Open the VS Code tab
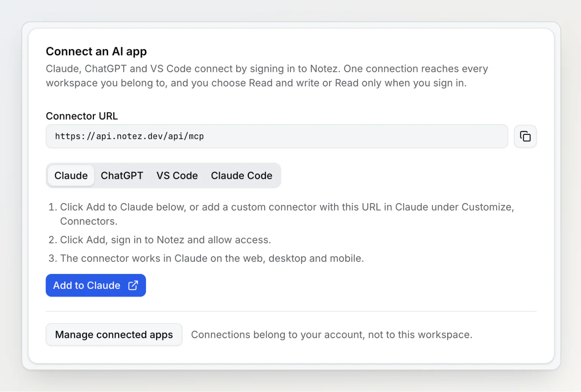Viewport: 581px width, 392px height. (x=177, y=176)
